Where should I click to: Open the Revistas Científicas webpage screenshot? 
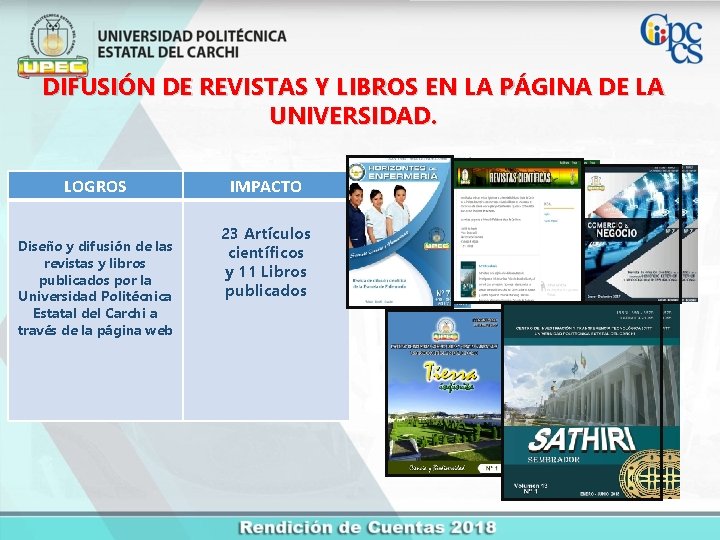tap(518, 231)
